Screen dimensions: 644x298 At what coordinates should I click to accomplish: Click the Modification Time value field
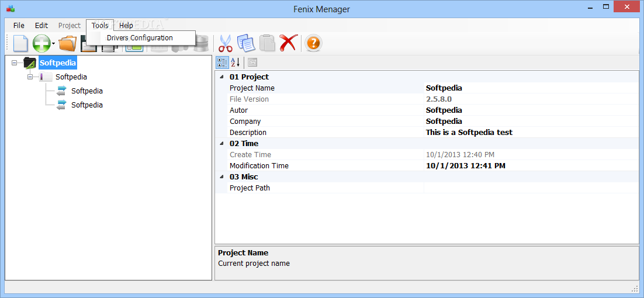coord(531,165)
